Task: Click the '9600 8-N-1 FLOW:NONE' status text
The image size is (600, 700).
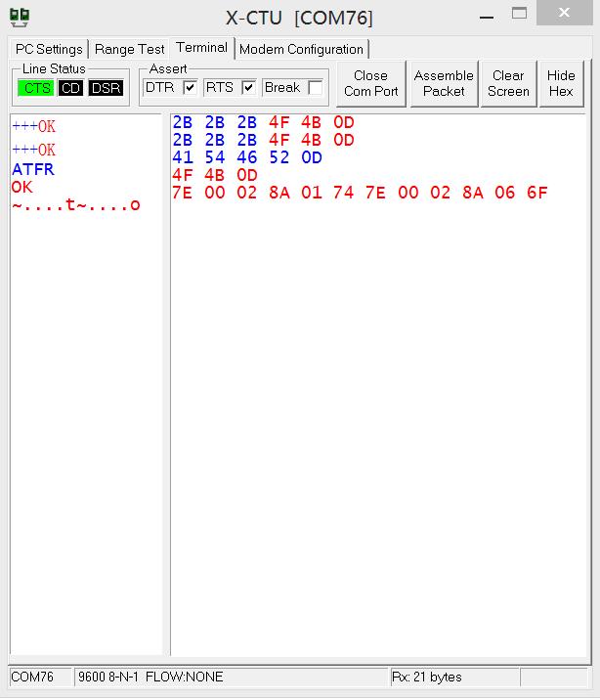Action: tap(150, 677)
